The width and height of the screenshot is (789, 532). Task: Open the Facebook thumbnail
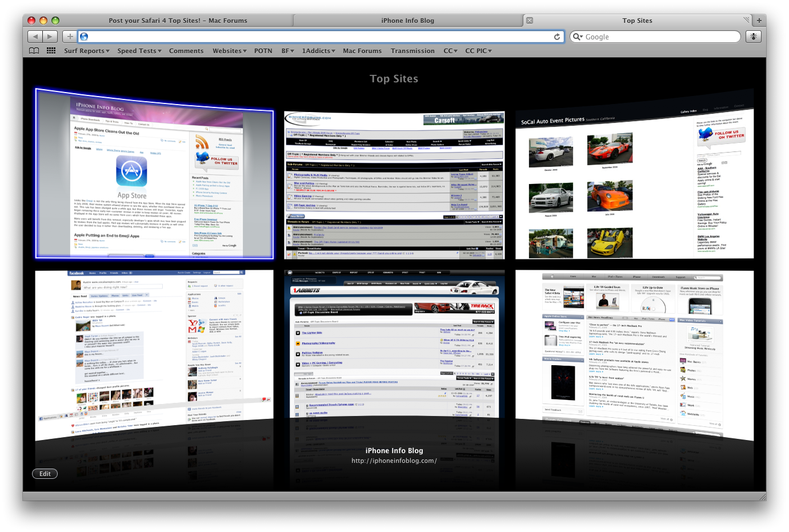coord(154,355)
